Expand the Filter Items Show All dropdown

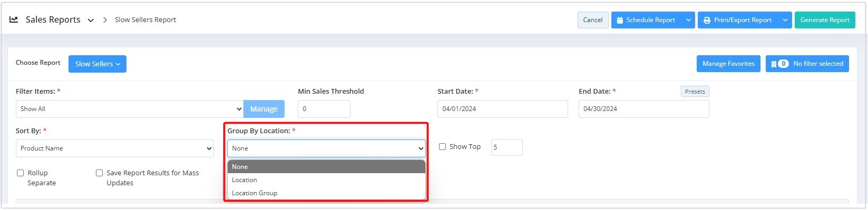tap(130, 109)
